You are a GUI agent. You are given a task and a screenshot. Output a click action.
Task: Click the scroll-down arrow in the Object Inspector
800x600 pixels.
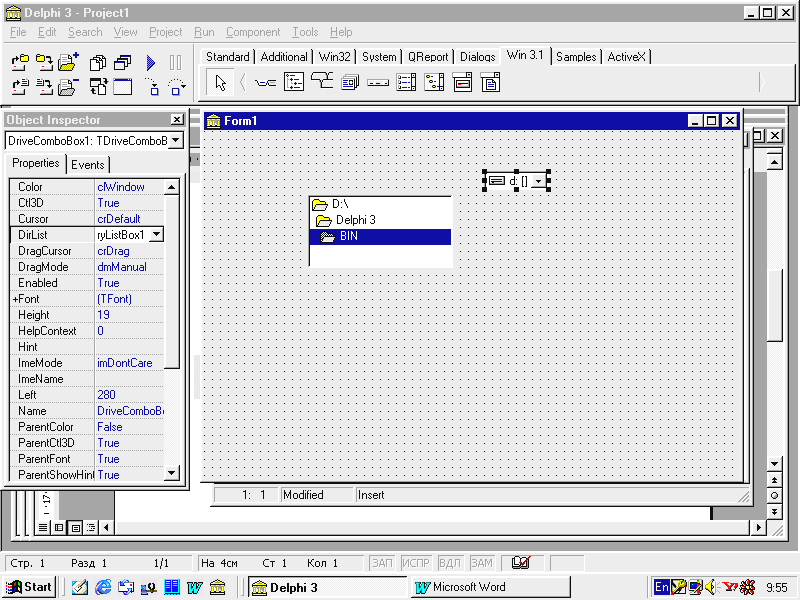(x=172, y=473)
